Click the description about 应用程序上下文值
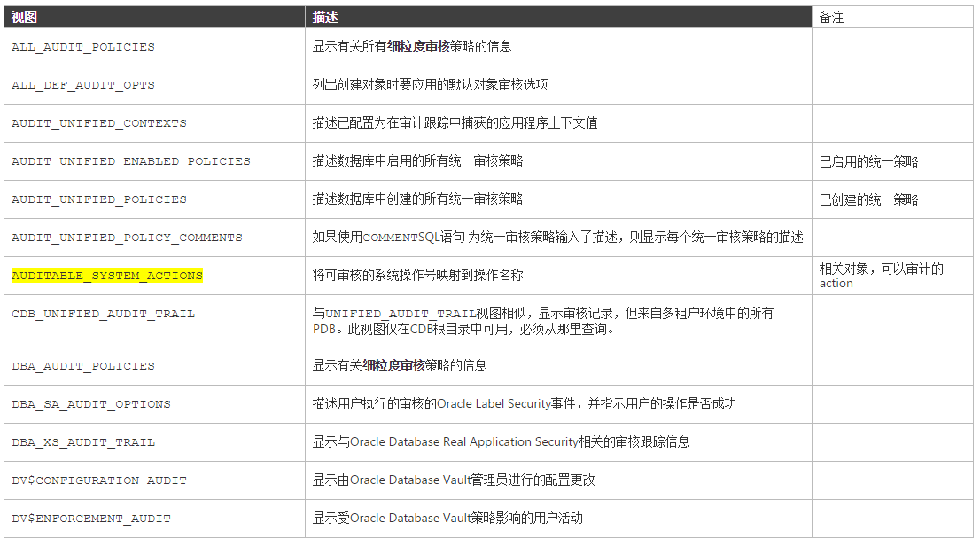The image size is (980, 538). tap(455, 123)
